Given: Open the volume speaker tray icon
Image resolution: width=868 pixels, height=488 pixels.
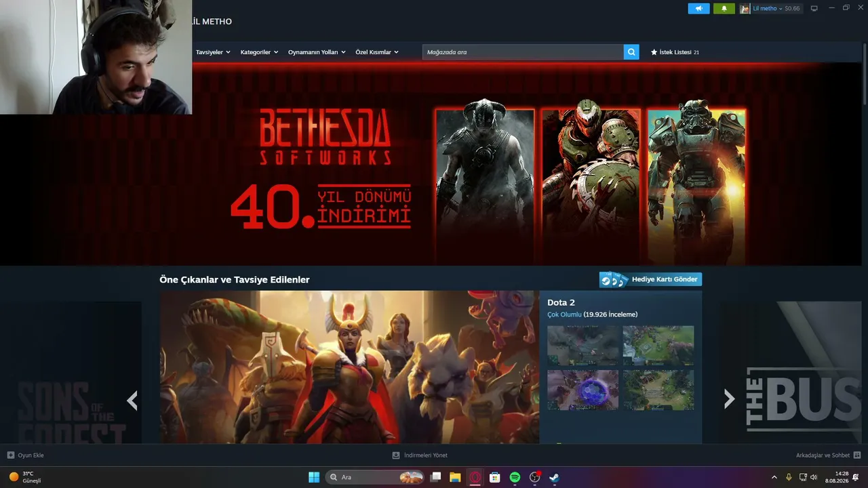Looking at the screenshot, I should [814, 477].
